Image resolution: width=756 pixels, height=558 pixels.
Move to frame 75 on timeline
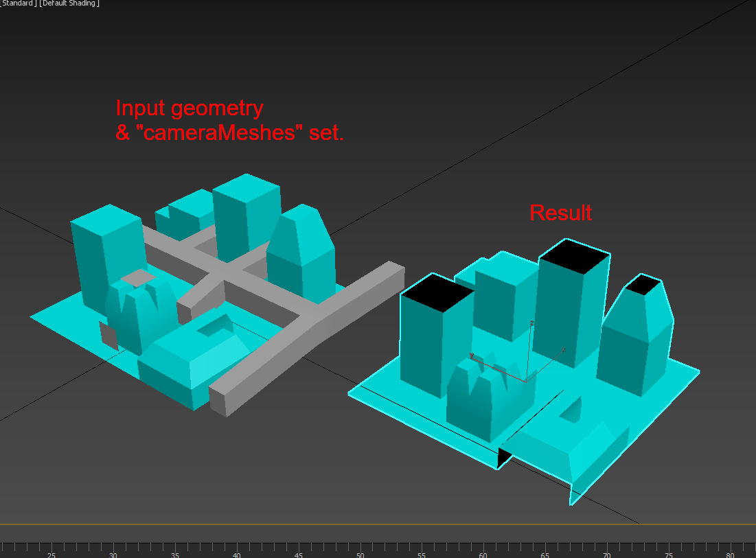(x=668, y=549)
